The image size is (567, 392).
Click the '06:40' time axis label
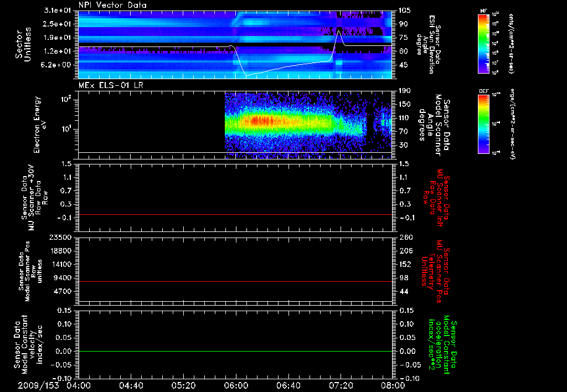tap(288, 385)
